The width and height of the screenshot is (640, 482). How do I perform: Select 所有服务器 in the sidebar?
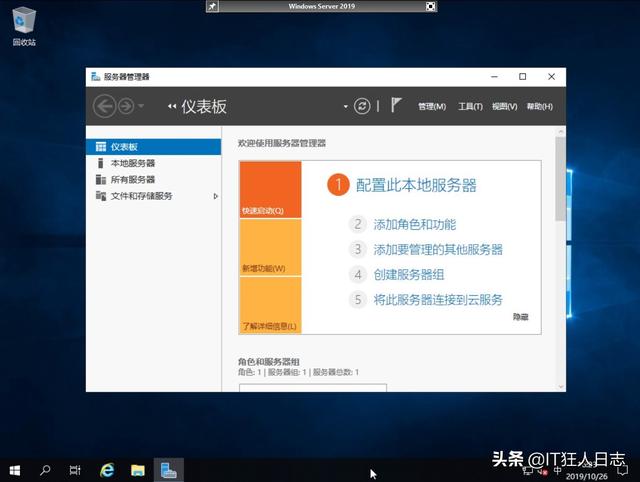point(153,180)
